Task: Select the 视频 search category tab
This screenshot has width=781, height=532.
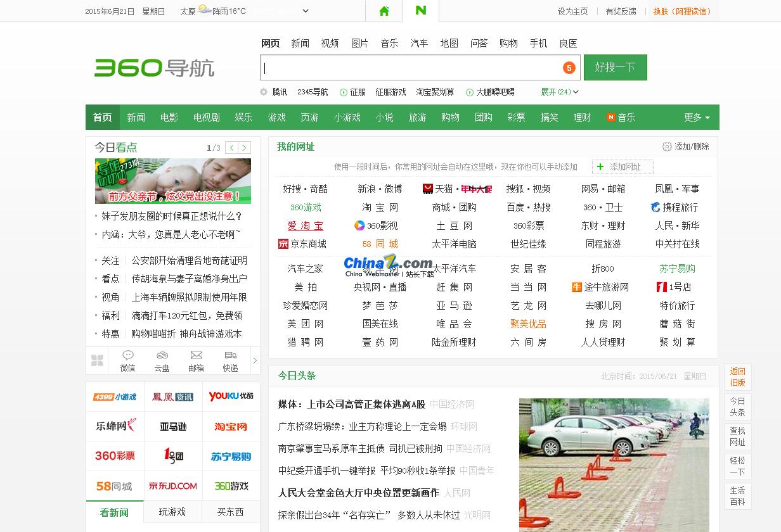Action: point(330,43)
